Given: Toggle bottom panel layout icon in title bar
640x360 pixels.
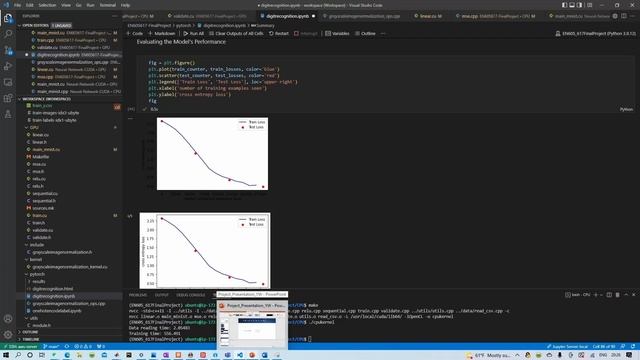Looking at the screenshot, I should click(x=572, y=5).
